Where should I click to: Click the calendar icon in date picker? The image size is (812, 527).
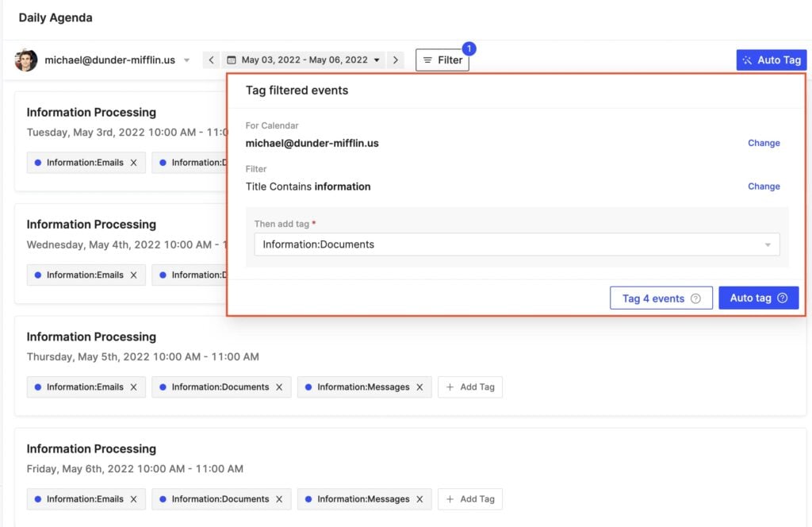[232, 60]
